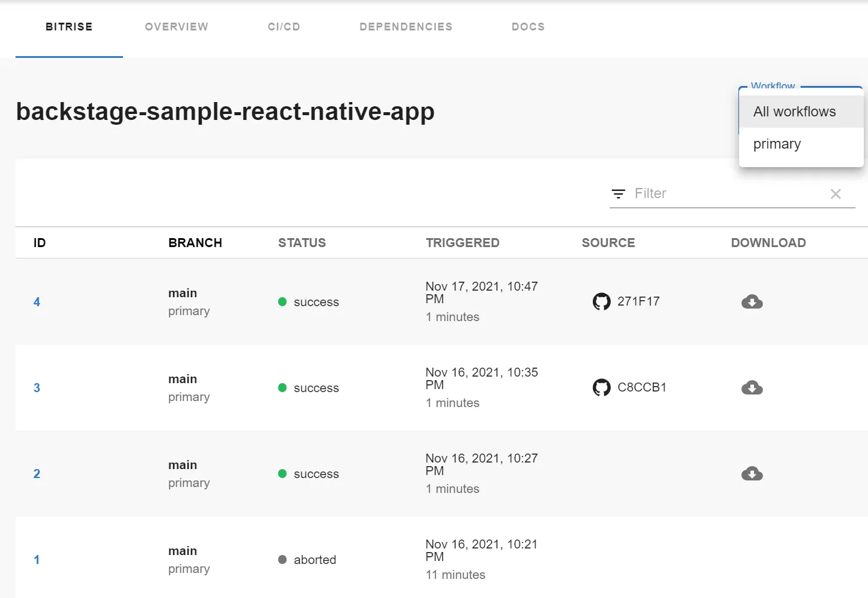Select the Bitrise tab
The height and width of the screenshot is (598, 868).
(69, 27)
